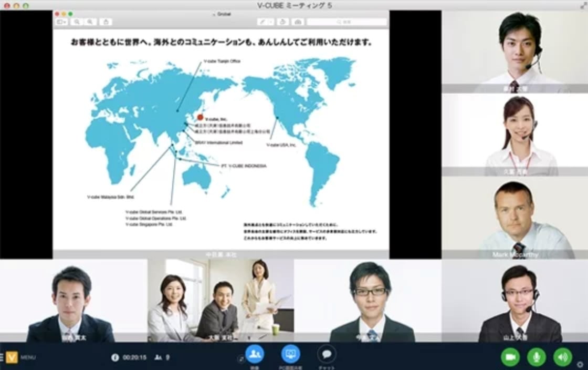Select the video view button in bottom bar
The width and height of the screenshot is (588, 370).
(x=255, y=354)
